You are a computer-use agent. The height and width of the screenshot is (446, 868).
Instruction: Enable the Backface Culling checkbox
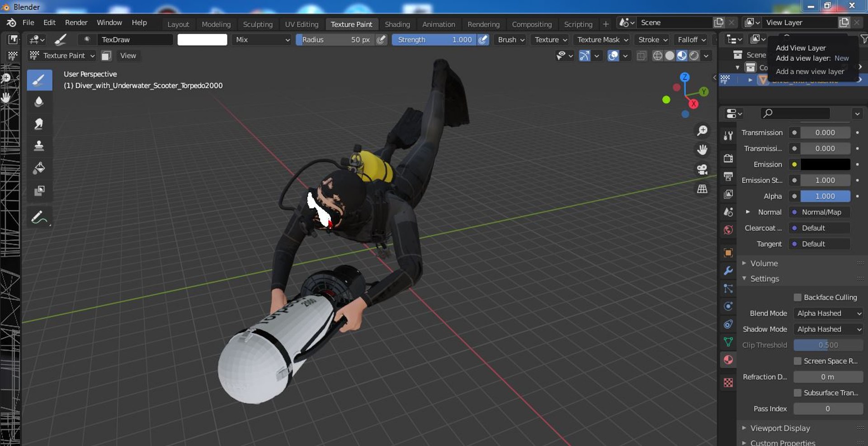[797, 297]
